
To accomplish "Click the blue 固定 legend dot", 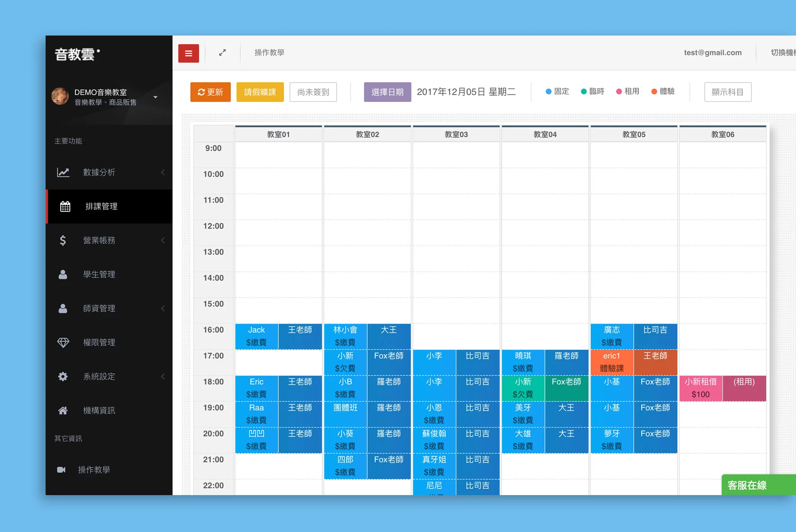I will coord(548,92).
